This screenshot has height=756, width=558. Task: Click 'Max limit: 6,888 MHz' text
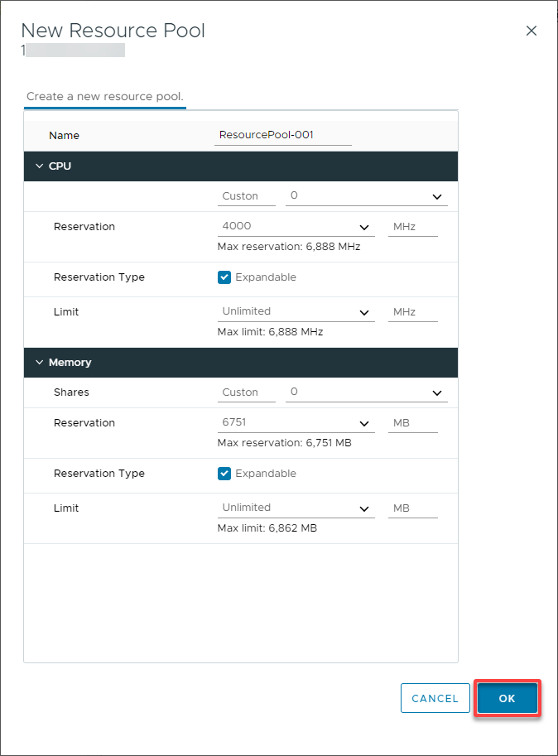tap(271, 332)
